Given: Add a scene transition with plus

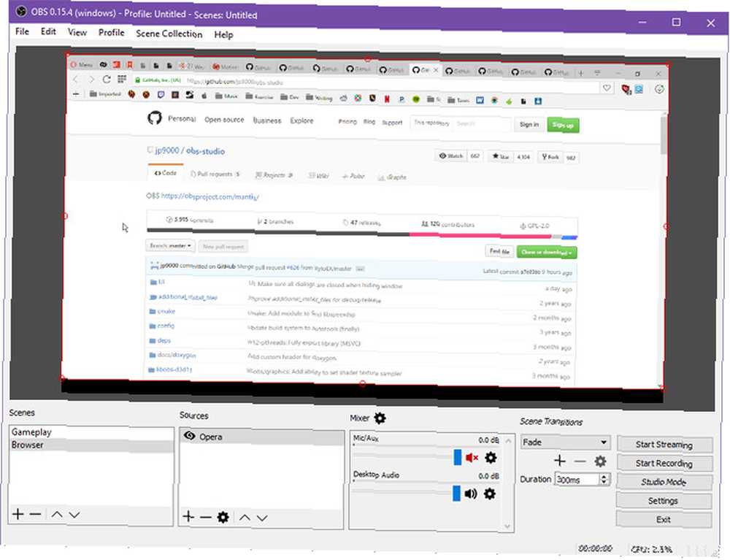Looking at the screenshot, I should pyautogui.click(x=560, y=461).
